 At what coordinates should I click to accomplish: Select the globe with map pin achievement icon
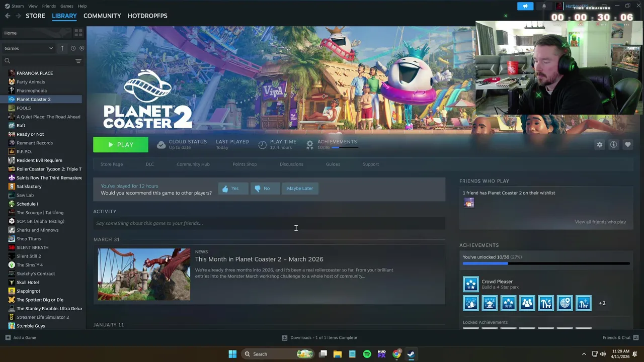tap(565, 303)
